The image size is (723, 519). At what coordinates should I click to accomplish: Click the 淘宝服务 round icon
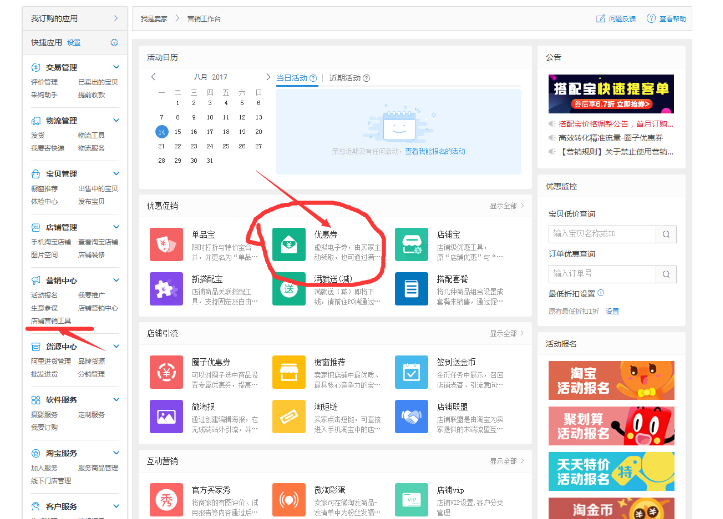[36, 453]
